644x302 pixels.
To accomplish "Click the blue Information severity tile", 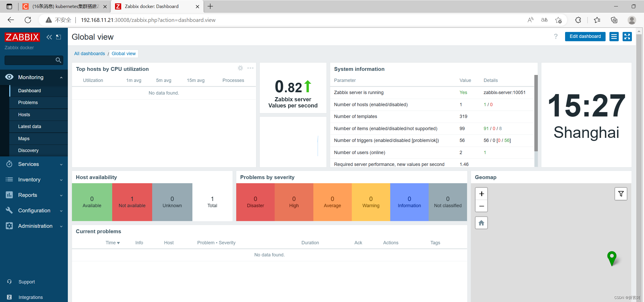I will coord(409,202).
